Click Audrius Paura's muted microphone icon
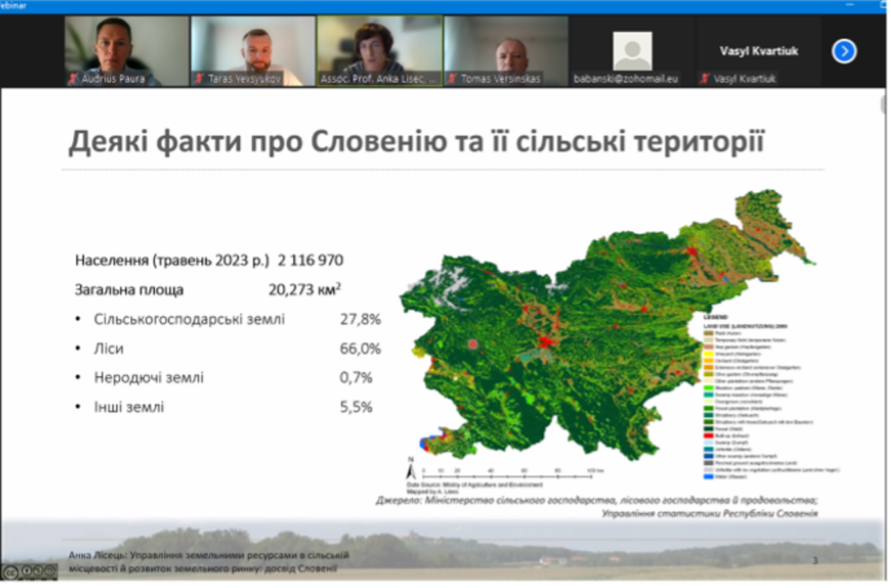891x588 pixels. tap(73, 79)
